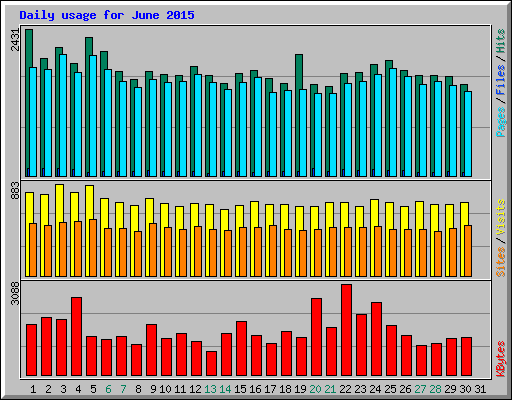Click day 22 on the x-axis
The width and height of the screenshot is (512, 400).
345,389
